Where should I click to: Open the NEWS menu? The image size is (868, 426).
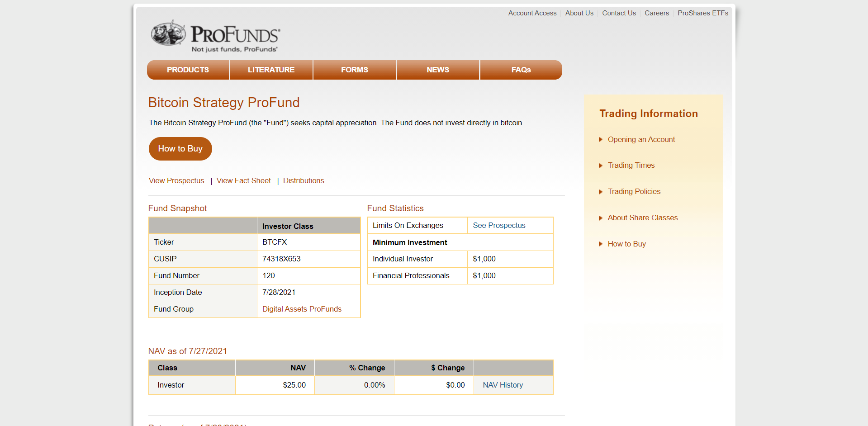click(x=438, y=70)
